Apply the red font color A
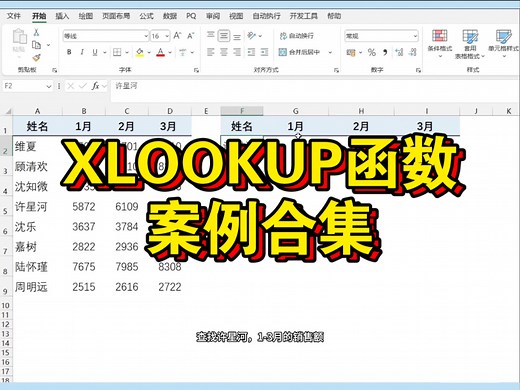The height and width of the screenshot is (390, 520). (x=161, y=52)
